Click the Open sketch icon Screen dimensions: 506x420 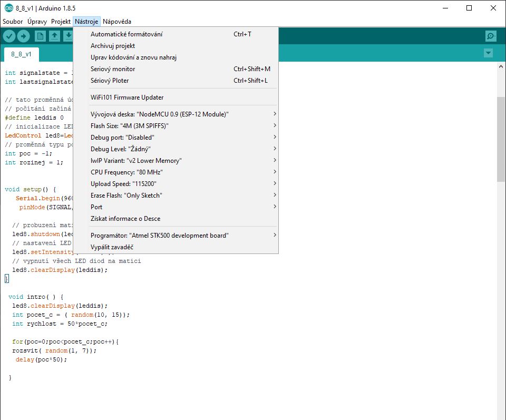(x=54, y=36)
